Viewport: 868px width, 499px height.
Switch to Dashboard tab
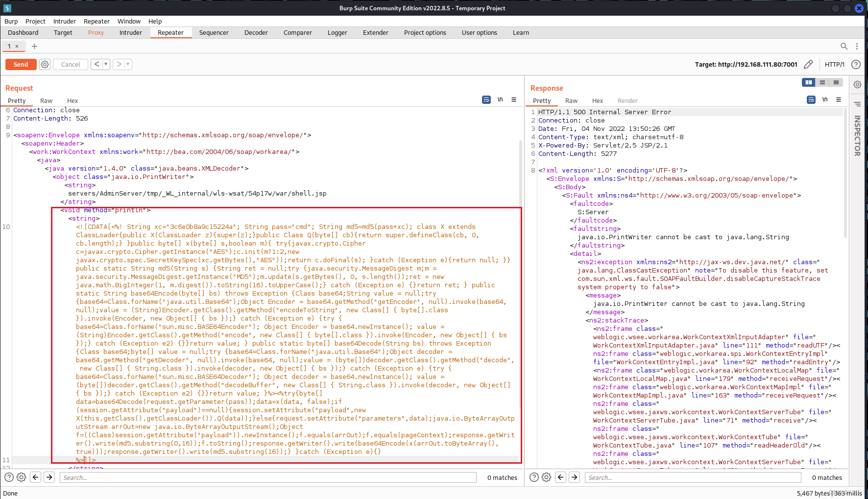(23, 32)
